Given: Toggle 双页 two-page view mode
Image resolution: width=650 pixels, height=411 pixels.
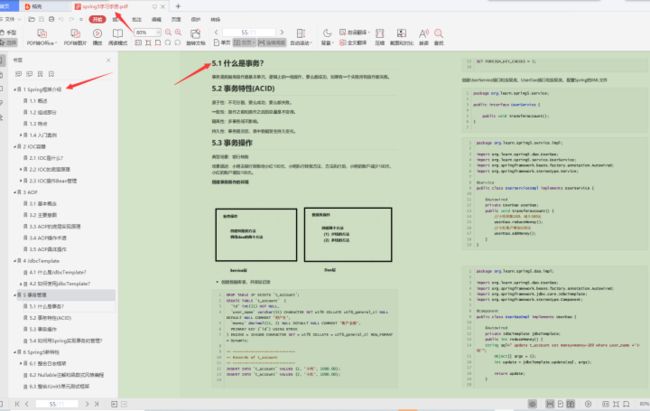Looking at the screenshot, I should coord(244,42).
